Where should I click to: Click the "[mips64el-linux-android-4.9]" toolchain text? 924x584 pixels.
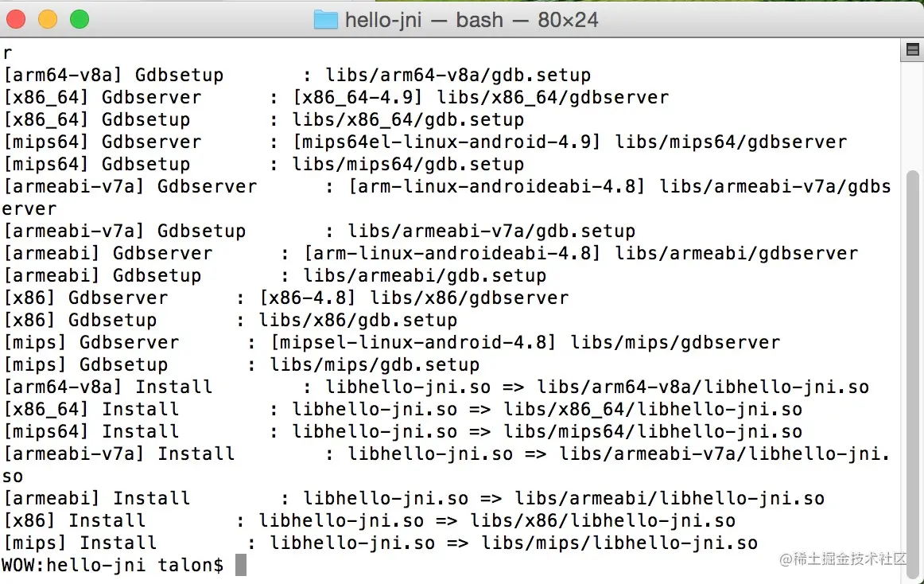point(447,142)
